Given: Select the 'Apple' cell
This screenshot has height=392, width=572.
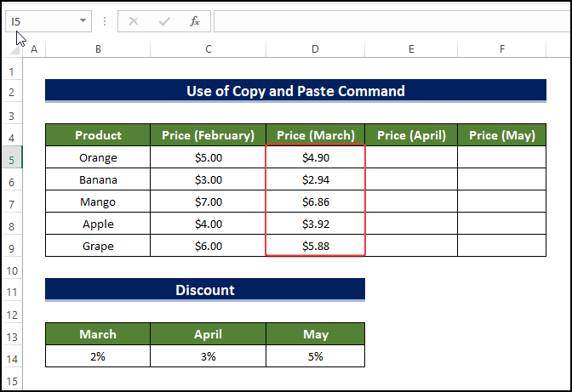Looking at the screenshot, I should 98,224.
